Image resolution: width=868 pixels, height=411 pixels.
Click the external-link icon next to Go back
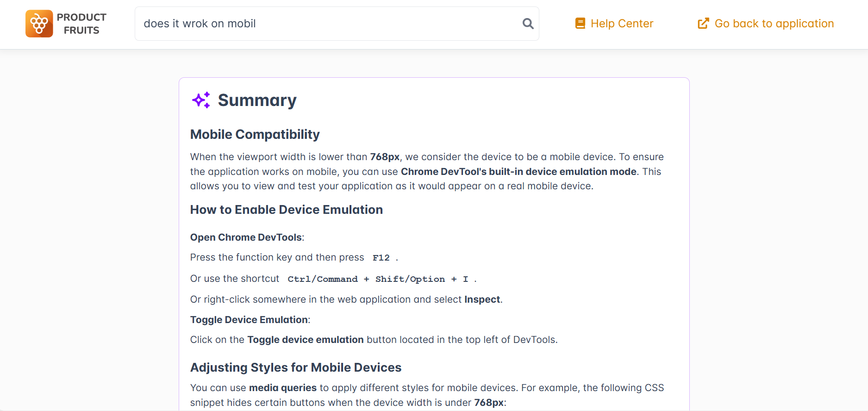703,24
